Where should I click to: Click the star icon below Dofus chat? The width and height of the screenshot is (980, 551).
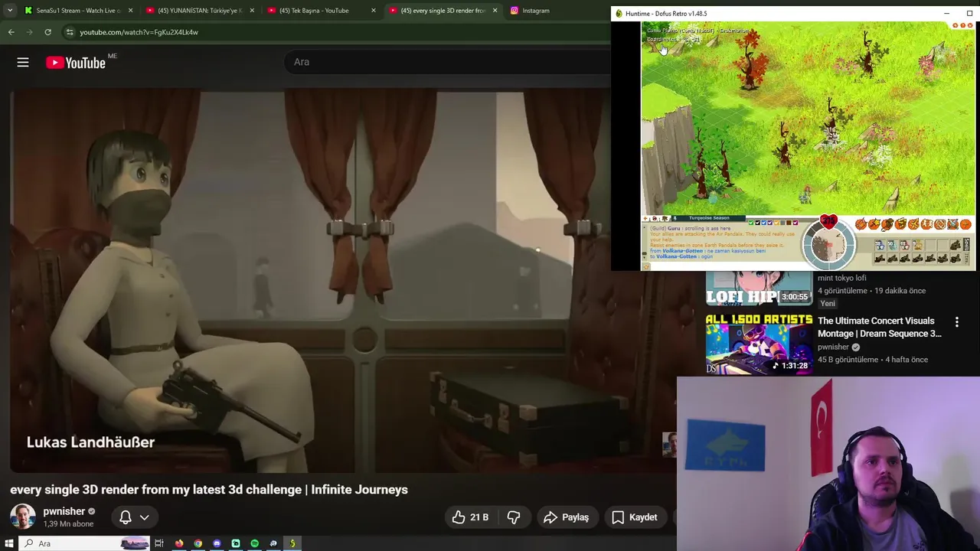[645, 266]
